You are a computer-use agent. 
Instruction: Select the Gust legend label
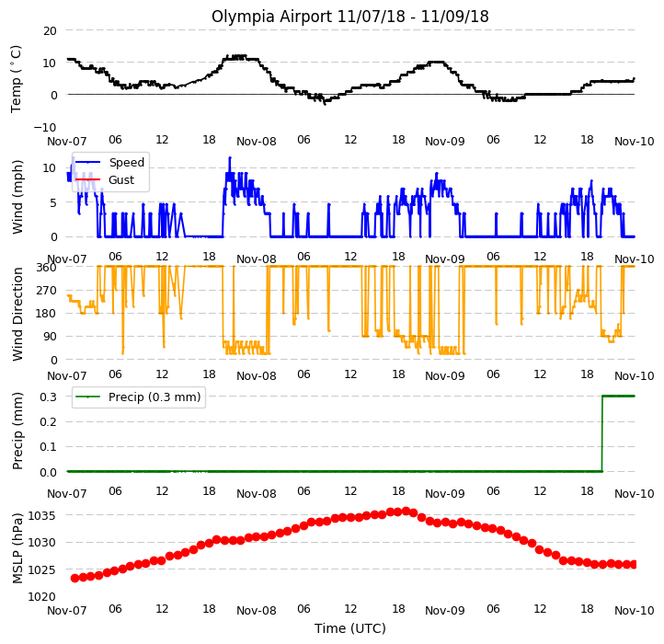click(121, 180)
